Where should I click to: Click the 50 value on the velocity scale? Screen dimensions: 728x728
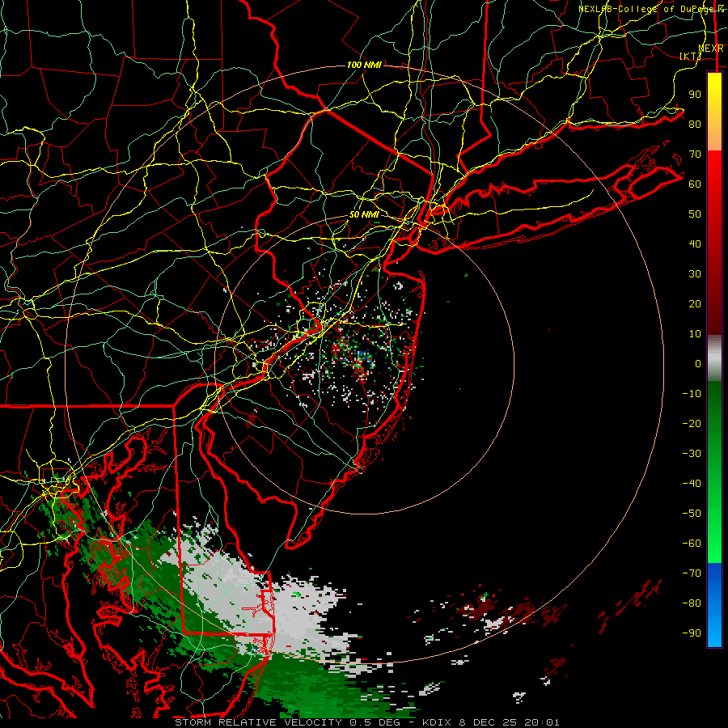(695, 214)
